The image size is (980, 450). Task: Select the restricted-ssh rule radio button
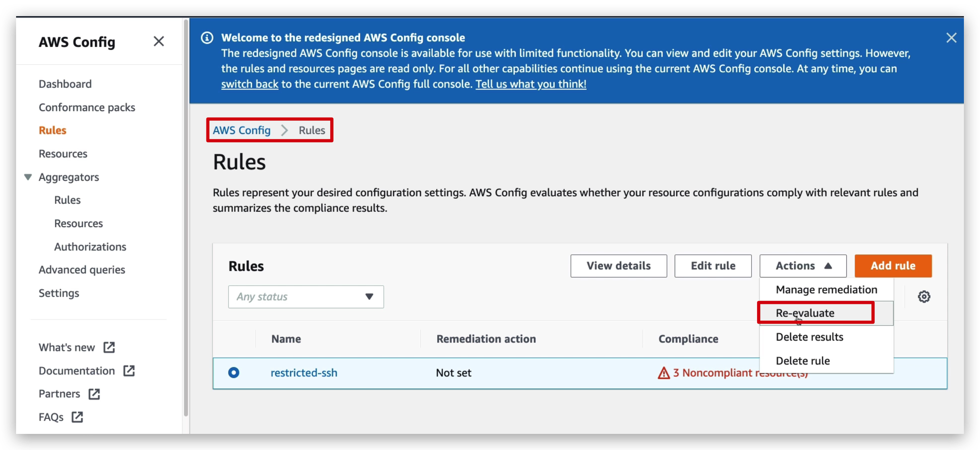click(234, 373)
